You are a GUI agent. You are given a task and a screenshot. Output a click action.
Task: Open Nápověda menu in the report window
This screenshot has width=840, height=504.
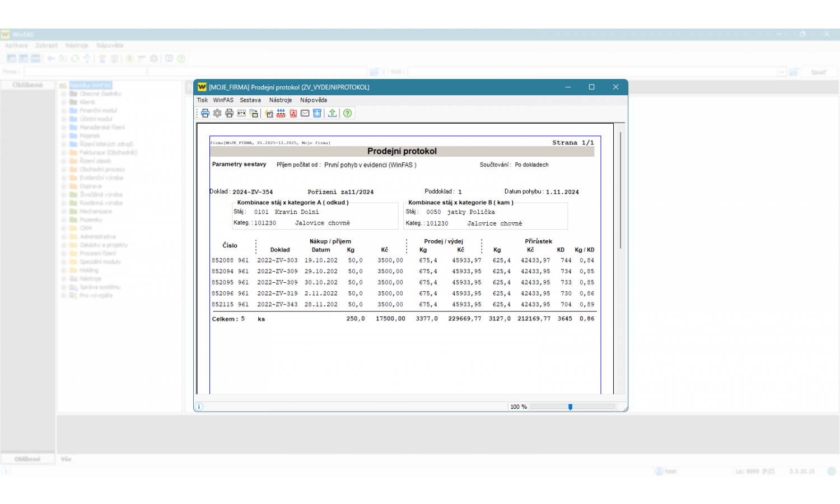pyautogui.click(x=314, y=100)
